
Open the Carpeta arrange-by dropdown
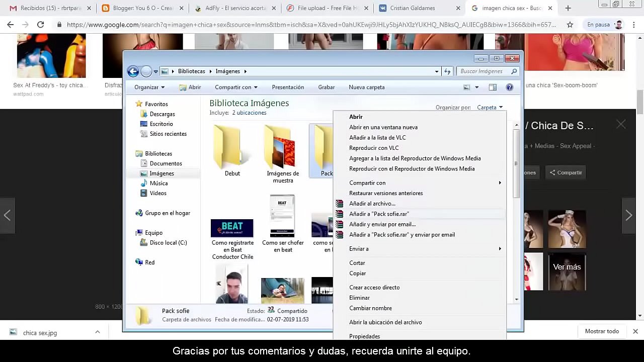pos(490,108)
